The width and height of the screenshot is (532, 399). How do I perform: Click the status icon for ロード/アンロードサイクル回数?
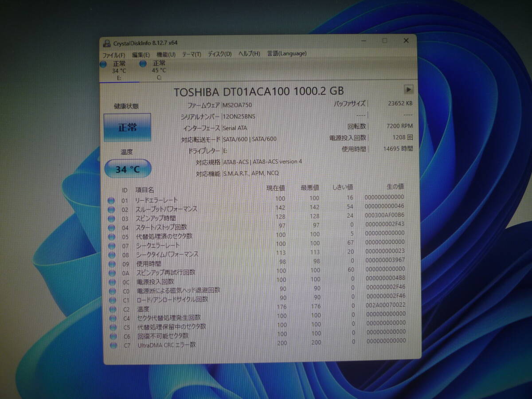coord(113,300)
